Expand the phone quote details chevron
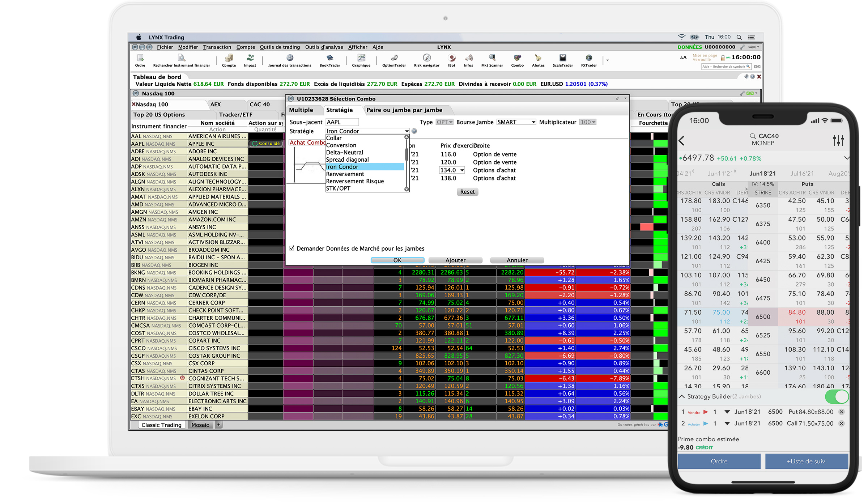The width and height of the screenshot is (868, 502). click(x=846, y=158)
